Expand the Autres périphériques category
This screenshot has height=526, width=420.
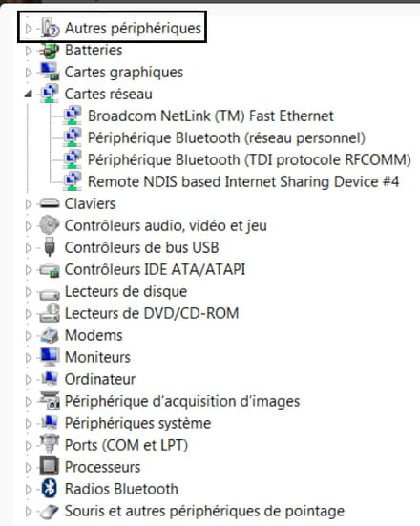29,29
